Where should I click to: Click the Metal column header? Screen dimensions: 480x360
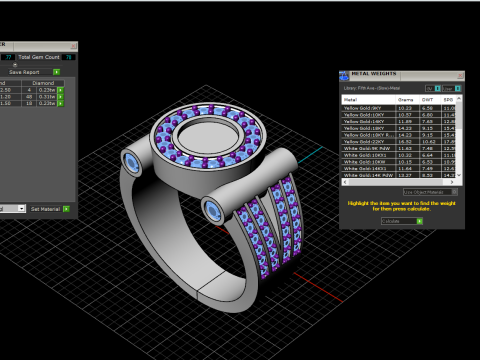pyautogui.click(x=369, y=100)
